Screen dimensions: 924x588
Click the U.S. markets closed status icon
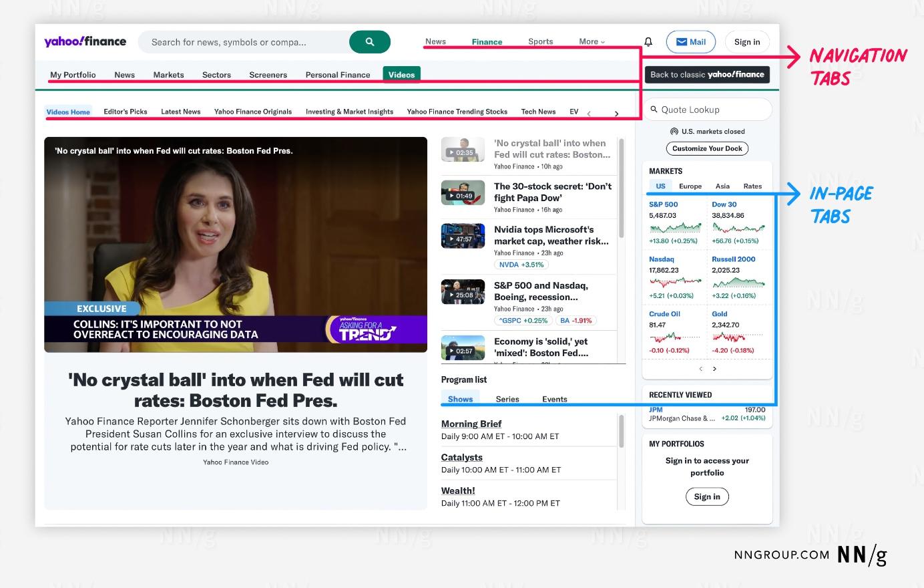[x=674, y=131]
